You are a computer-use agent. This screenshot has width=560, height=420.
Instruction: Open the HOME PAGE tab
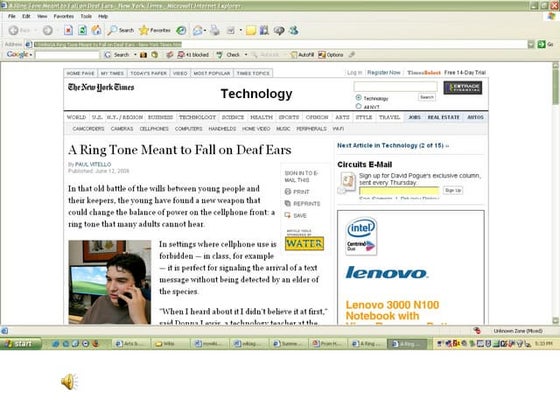(x=80, y=73)
